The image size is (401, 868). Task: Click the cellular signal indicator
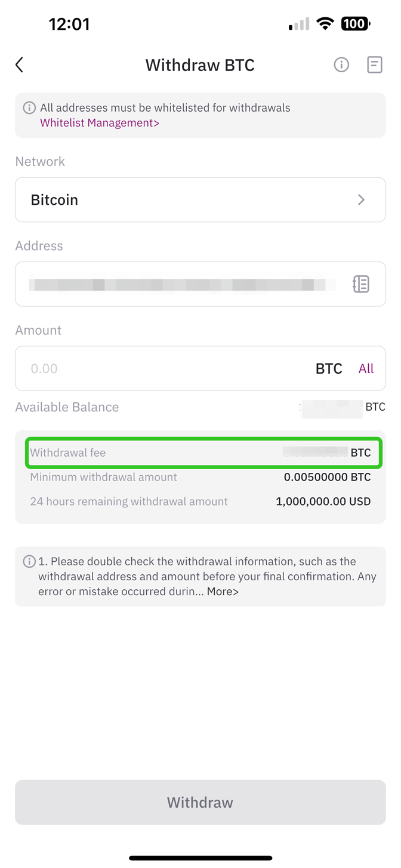[x=298, y=23]
